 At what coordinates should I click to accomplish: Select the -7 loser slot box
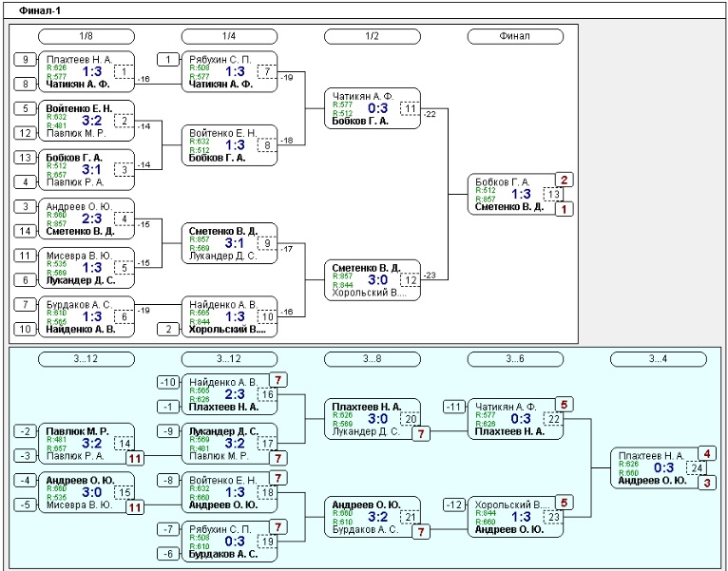coord(168,529)
